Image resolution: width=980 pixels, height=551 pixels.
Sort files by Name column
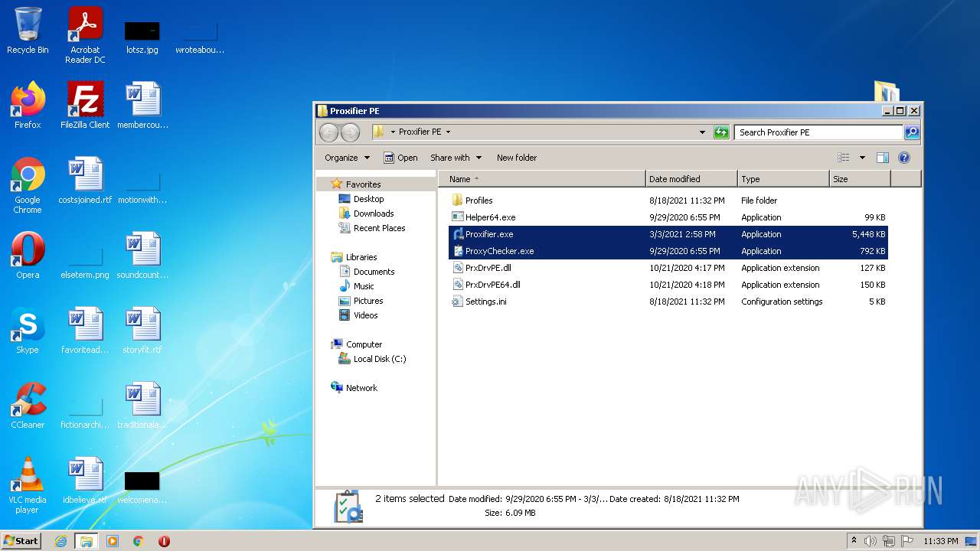click(542, 179)
